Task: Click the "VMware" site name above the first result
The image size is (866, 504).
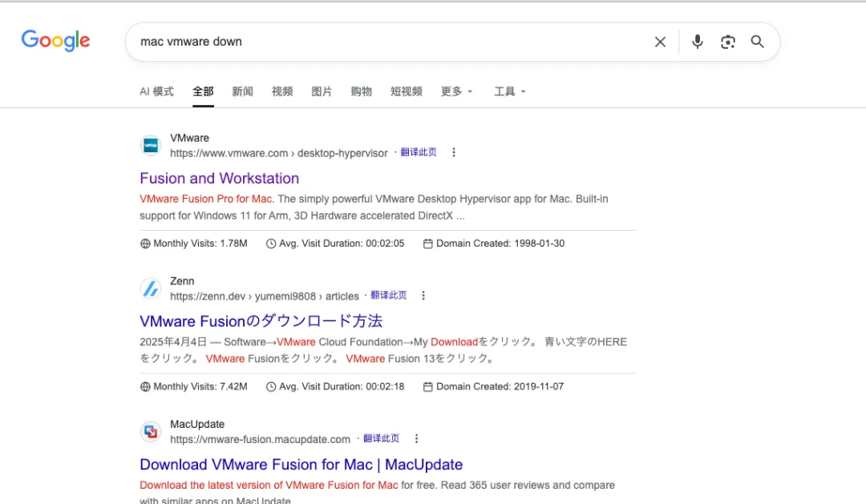Action: [189, 138]
